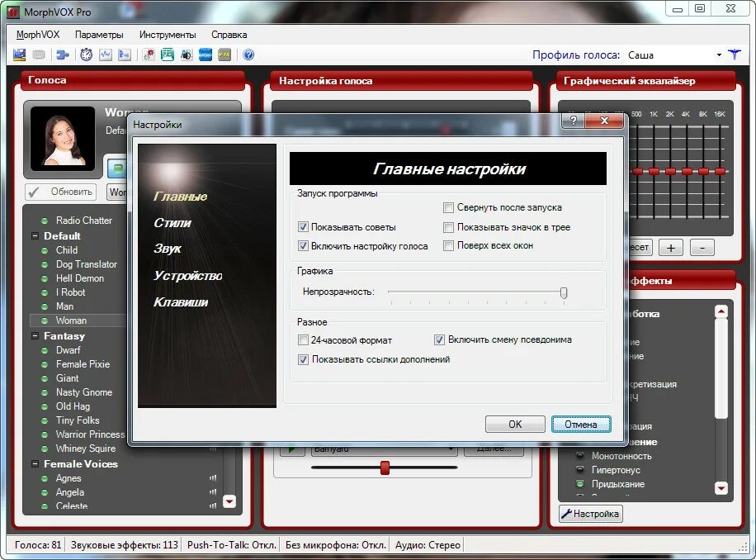Click voice list scroll-down arrow
The image size is (756, 560).
coord(229,501)
